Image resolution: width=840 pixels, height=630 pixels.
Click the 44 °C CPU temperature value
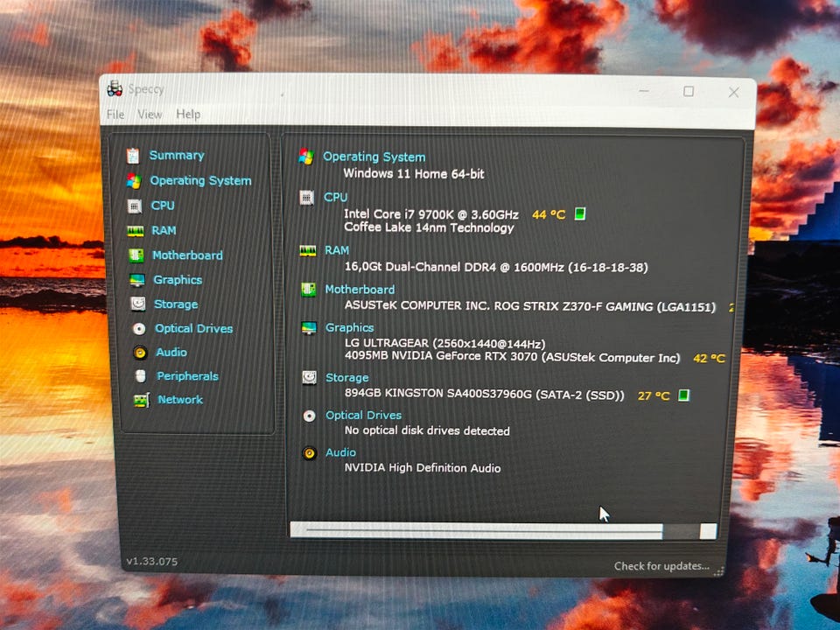click(x=549, y=215)
